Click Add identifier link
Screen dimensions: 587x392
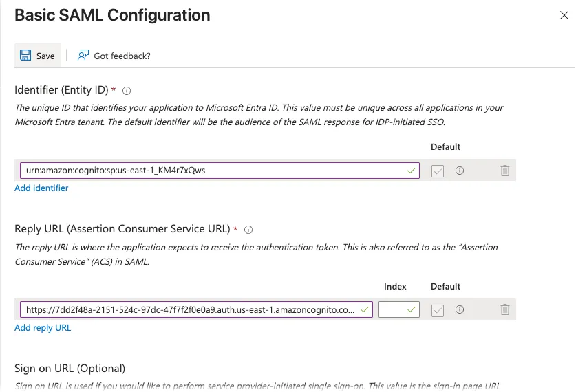pyautogui.click(x=41, y=188)
